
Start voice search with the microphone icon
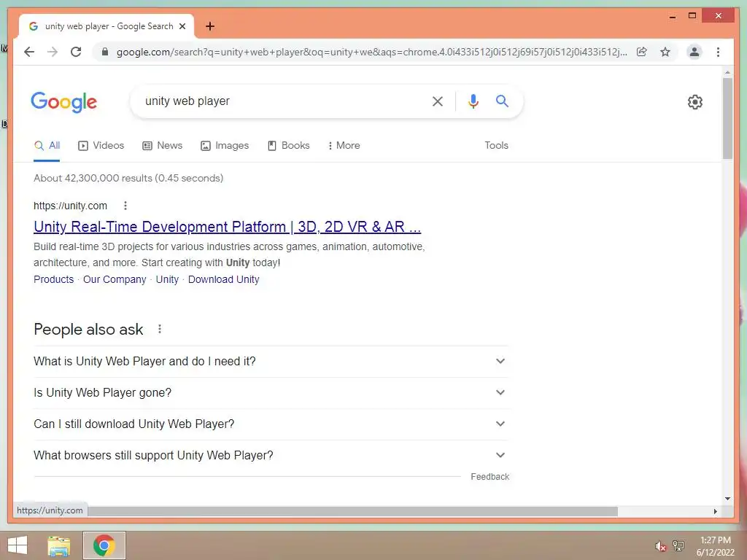(x=473, y=101)
